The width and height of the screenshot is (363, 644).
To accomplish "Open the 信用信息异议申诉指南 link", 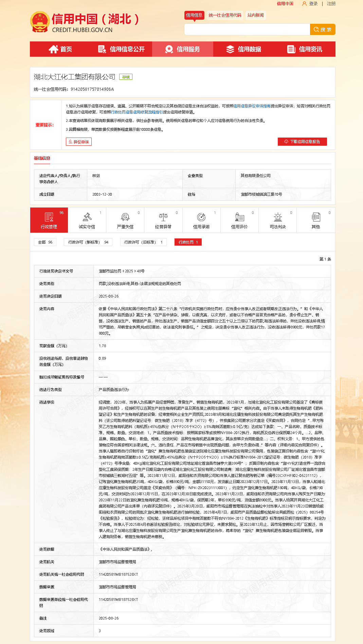I will [x=252, y=106].
